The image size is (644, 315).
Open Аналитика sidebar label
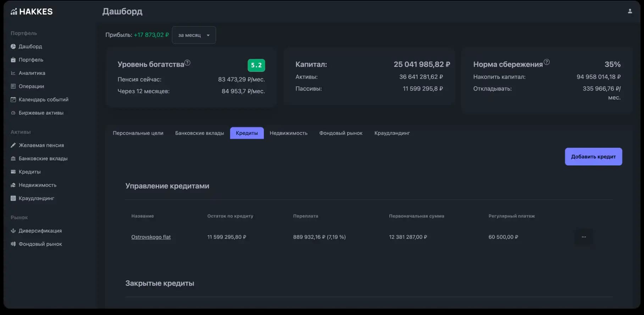[x=32, y=73]
